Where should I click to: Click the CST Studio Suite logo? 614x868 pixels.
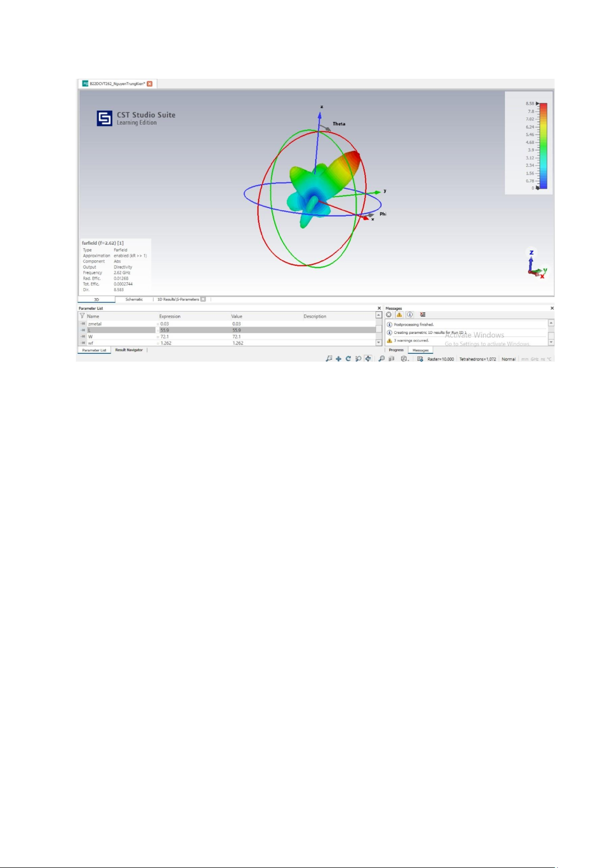click(x=105, y=118)
